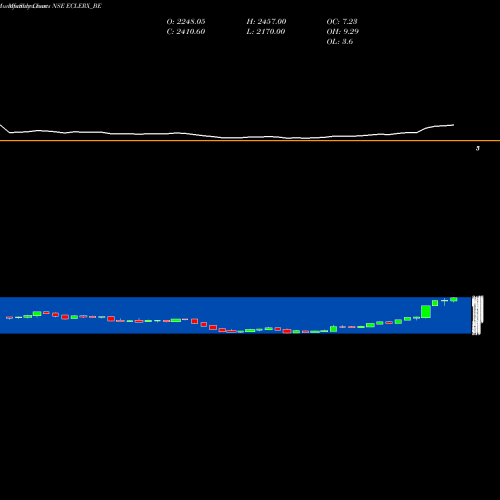Select the 'NSE ECLERX_BE' symbol title
The width and height of the screenshot is (500, 500).
[77, 6]
